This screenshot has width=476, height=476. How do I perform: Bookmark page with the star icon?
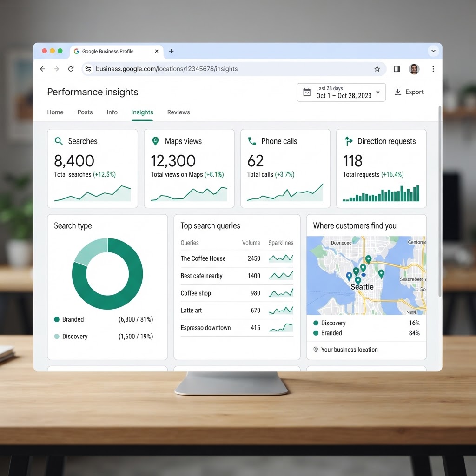click(x=377, y=69)
